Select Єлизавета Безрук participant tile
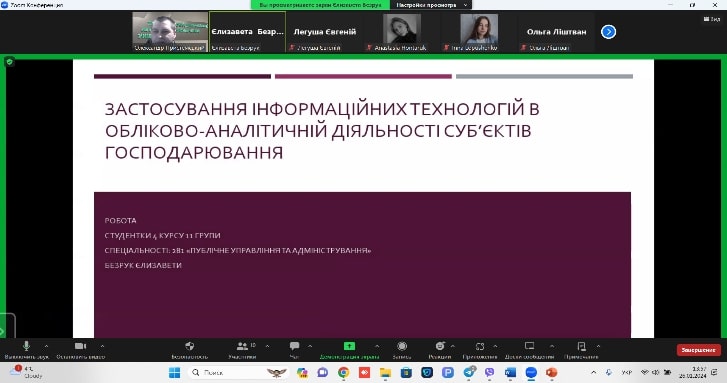This screenshot has height=383, width=727. (247, 32)
